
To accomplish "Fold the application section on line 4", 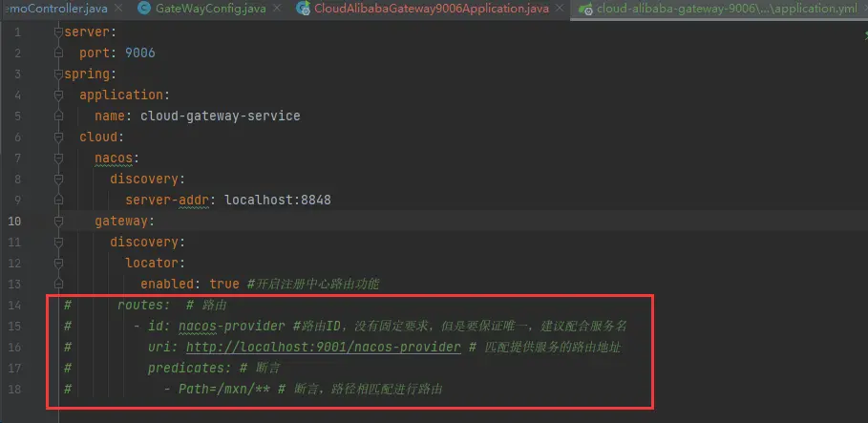I will click(58, 95).
